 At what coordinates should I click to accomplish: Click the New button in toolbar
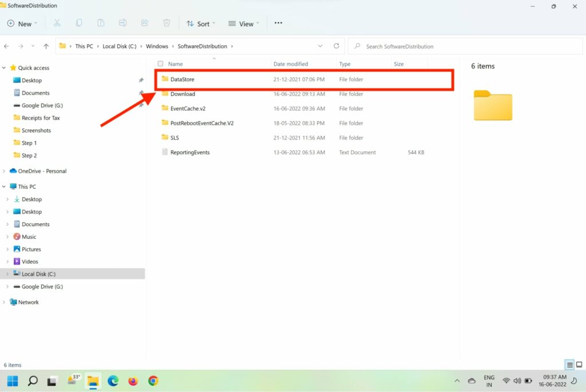(x=22, y=23)
